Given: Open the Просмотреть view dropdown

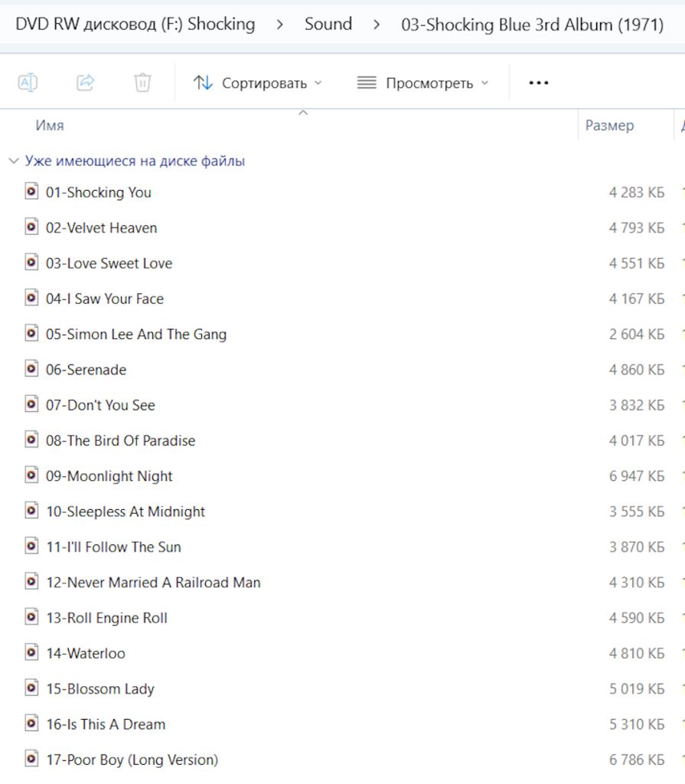Looking at the screenshot, I should [x=422, y=83].
